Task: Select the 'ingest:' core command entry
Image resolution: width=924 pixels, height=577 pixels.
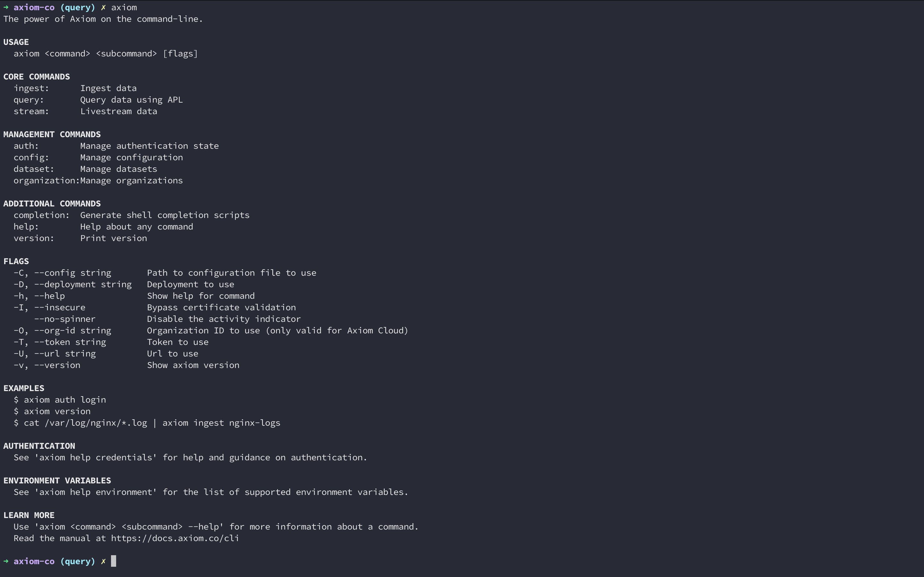Action: tap(31, 88)
